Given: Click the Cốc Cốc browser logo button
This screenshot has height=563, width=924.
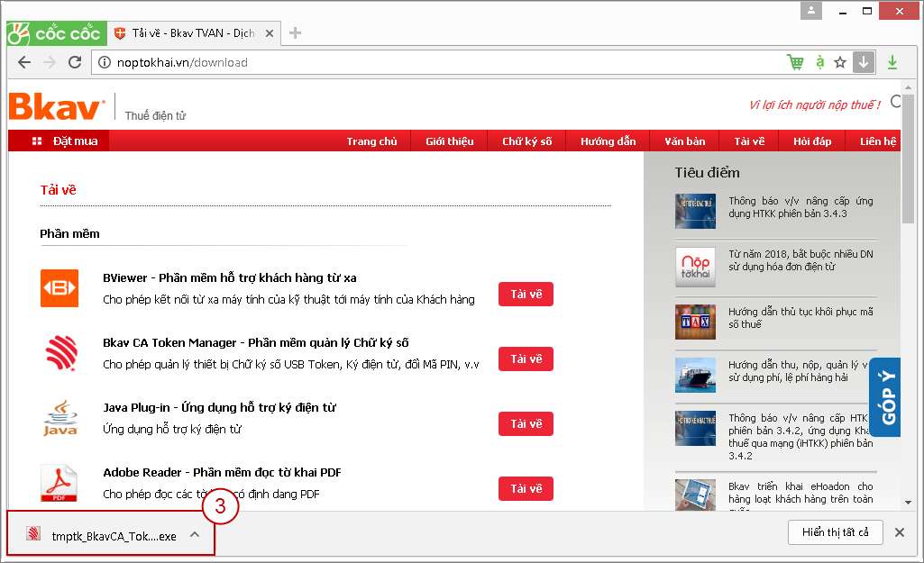Looking at the screenshot, I should point(53,34).
